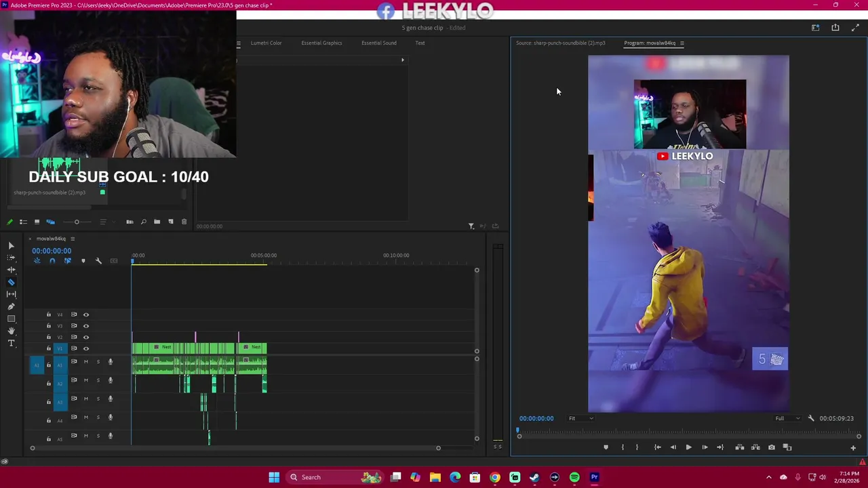Click the Mark In button in Program monitor

[x=623, y=447]
